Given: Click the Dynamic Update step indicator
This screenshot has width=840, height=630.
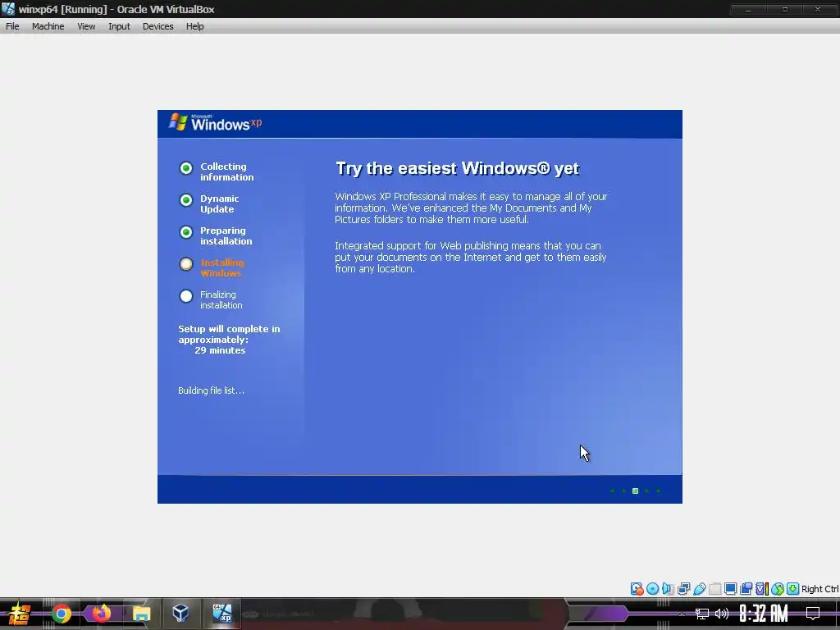Looking at the screenshot, I should (x=186, y=200).
